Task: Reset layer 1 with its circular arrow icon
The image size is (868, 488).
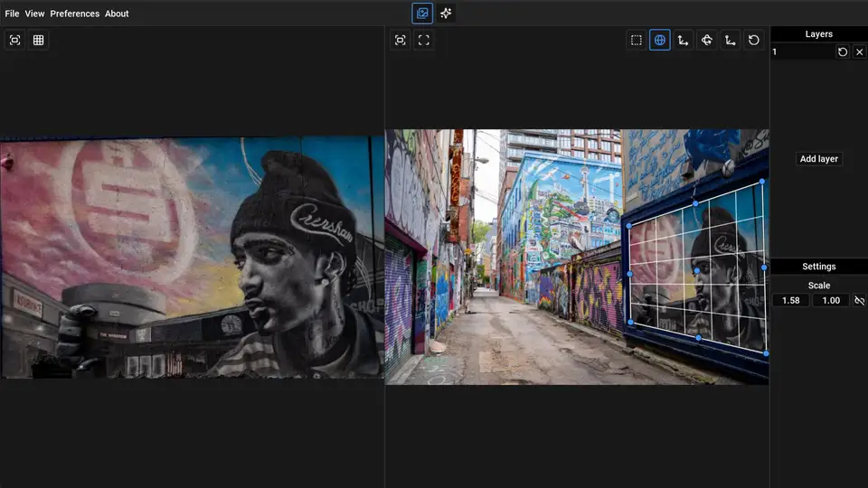Action: 843,52
